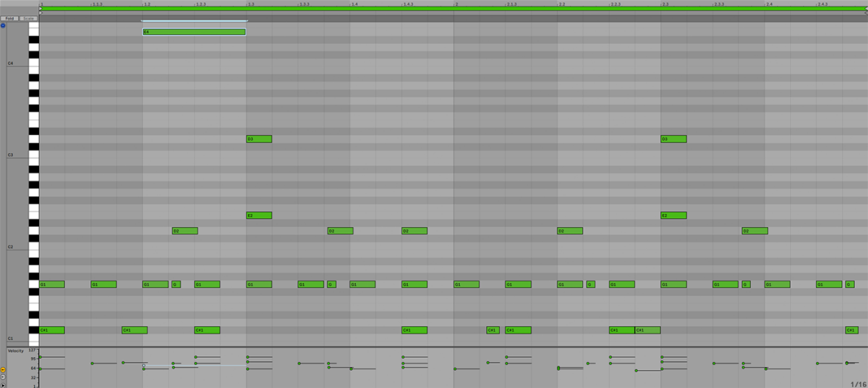Screen dimensions: 868x388
Task: Select the green loop brace bar
Action: 454,9
